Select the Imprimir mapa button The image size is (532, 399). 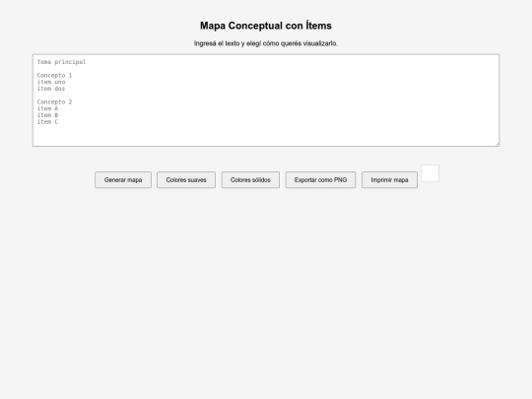[x=389, y=180]
